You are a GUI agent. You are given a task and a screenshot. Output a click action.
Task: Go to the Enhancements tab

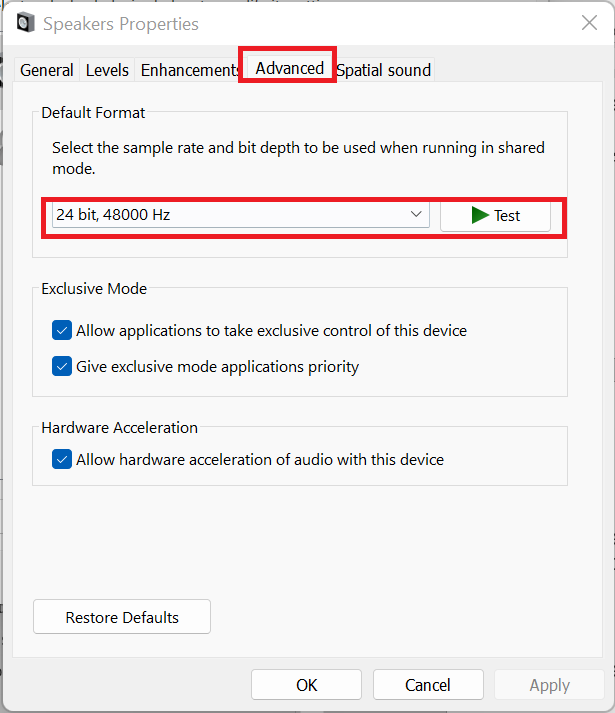pos(189,70)
